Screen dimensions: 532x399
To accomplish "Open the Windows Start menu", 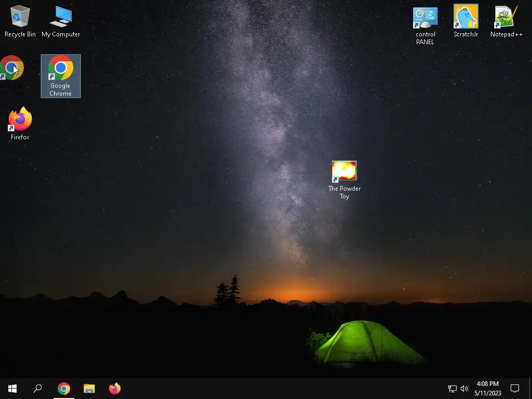I will (12, 389).
